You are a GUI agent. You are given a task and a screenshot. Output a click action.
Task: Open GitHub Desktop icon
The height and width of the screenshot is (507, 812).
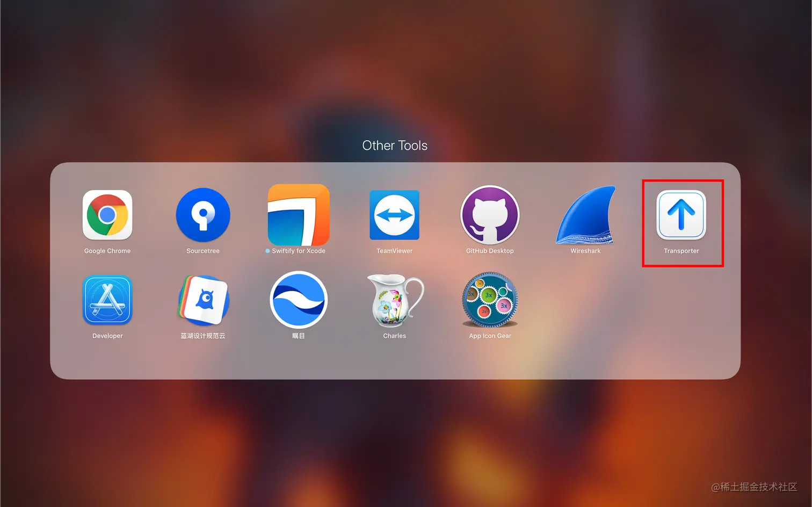(490, 215)
